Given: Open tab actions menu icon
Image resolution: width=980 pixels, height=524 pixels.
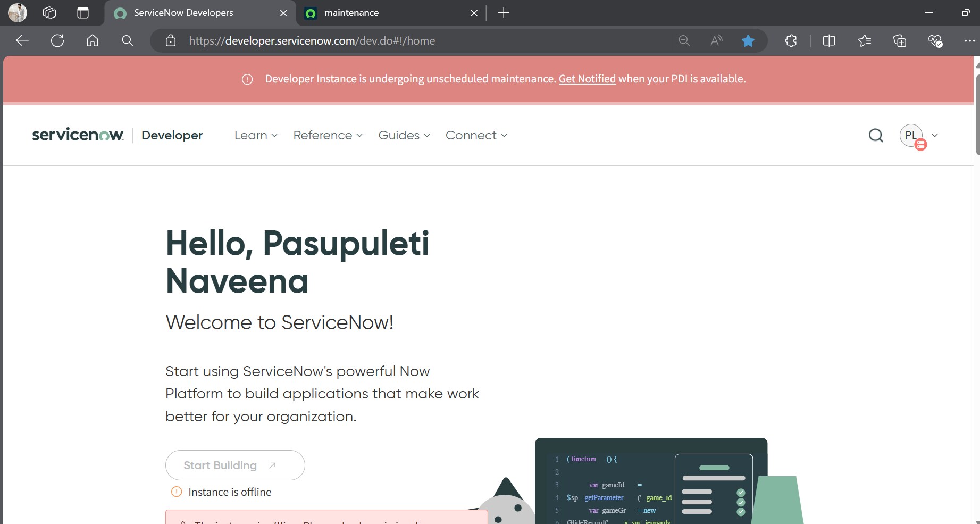Looking at the screenshot, I should (83, 13).
